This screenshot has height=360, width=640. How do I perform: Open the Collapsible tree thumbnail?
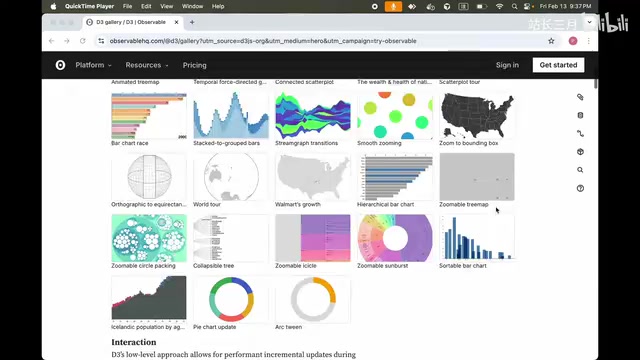(x=231, y=238)
